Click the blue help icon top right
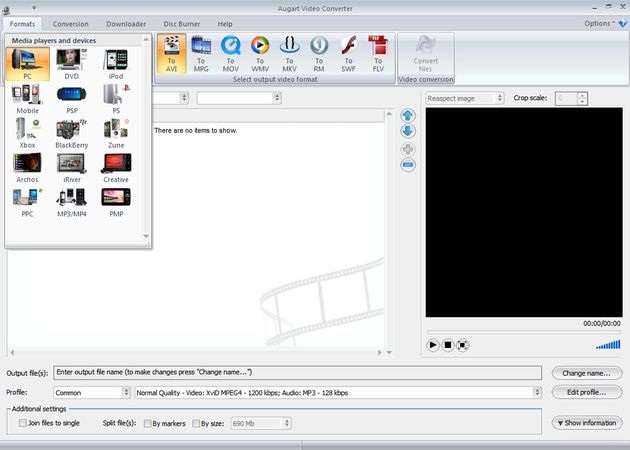Image resolution: width=630 pixels, height=450 pixels. pyautogui.click(x=623, y=24)
